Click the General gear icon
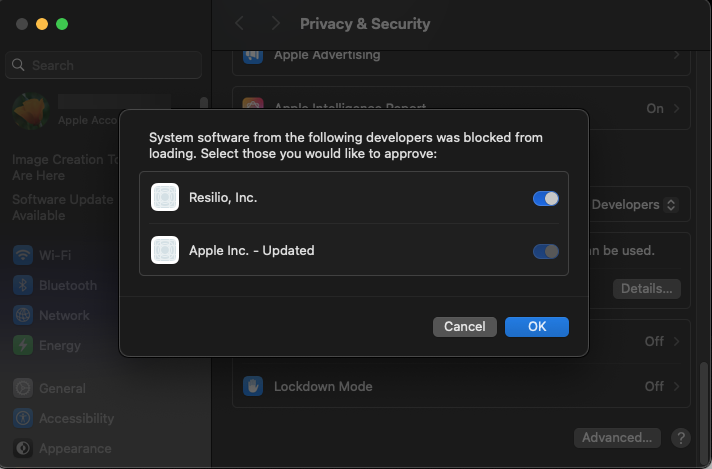The height and width of the screenshot is (469, 712). click(23, 388)
